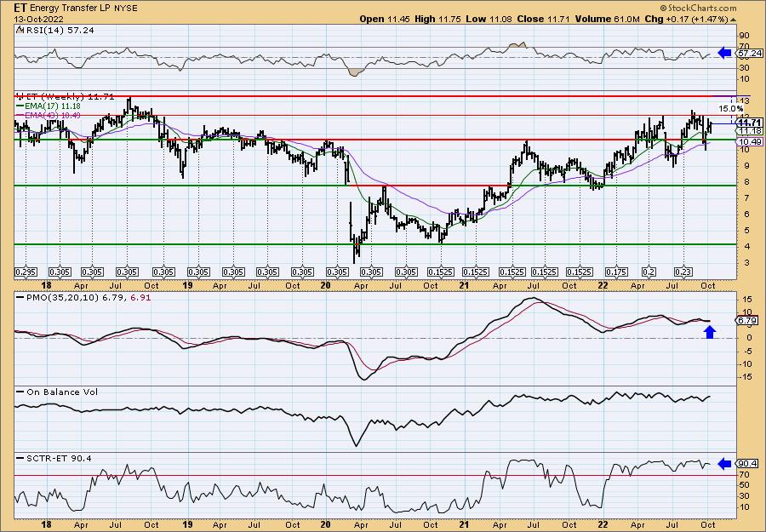Click the Open 11.45 value
Screen dimensions: 766x532
tap(386, 19)
